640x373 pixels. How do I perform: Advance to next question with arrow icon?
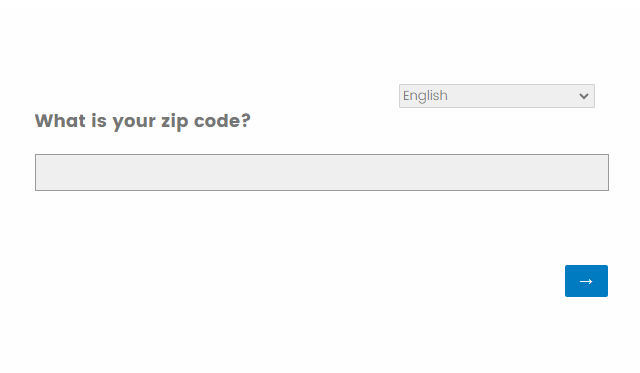[586, 281]
